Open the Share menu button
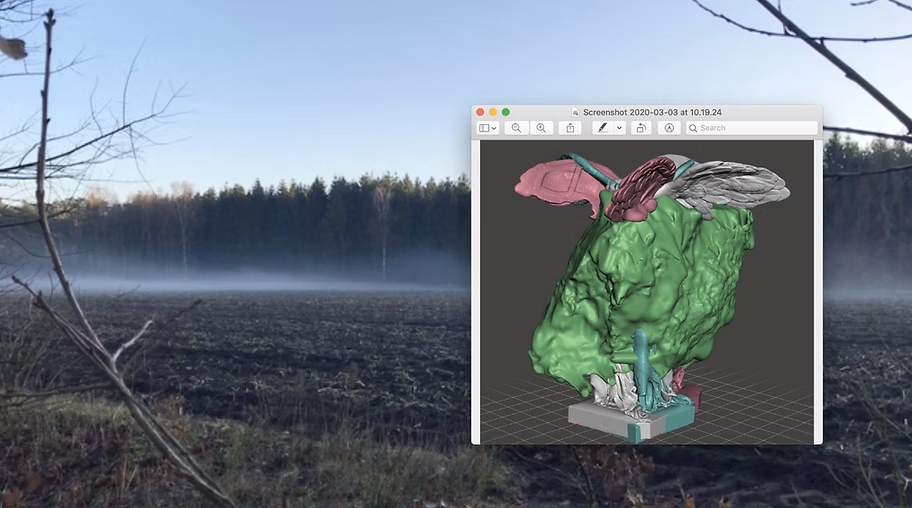Image resolution: width=912 pixels, height=508 pixels. [x=570, y=128]
